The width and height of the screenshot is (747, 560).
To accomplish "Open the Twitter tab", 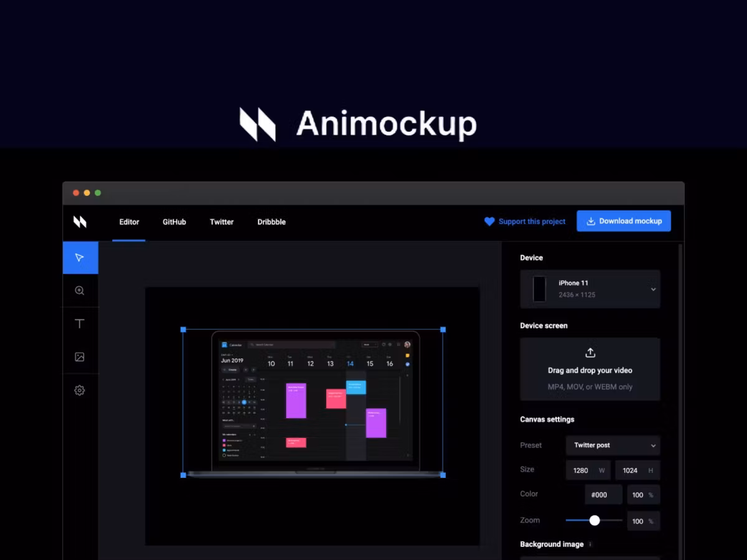I will point(222,222).
